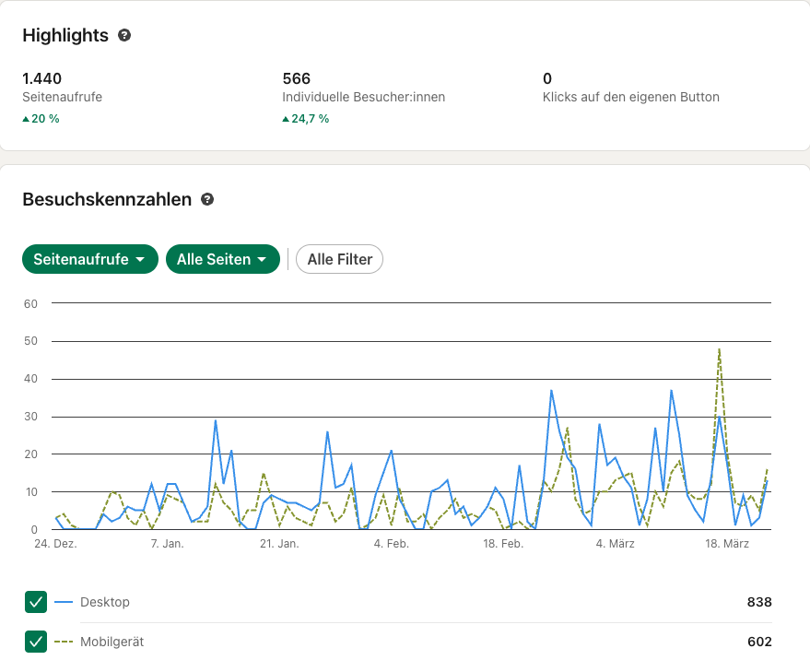Image resolution: width=810 pixels, height=672 pixels.
Task: Uncheck the Desktop series checkbox
Action: pyautogui.click(x=36, y=602)
